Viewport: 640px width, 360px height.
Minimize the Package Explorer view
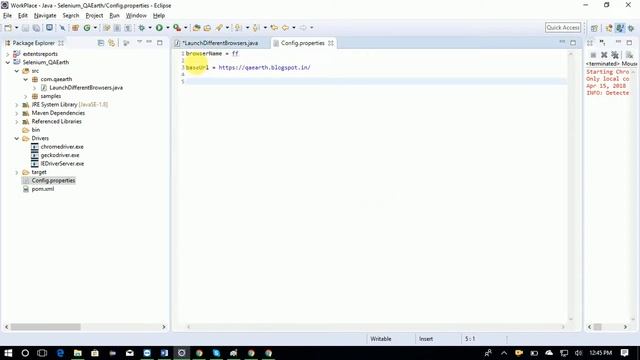(x=149, y=42)
